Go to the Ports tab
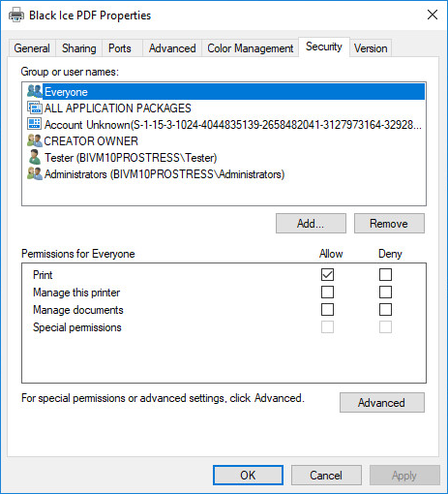 coord(120,48)
